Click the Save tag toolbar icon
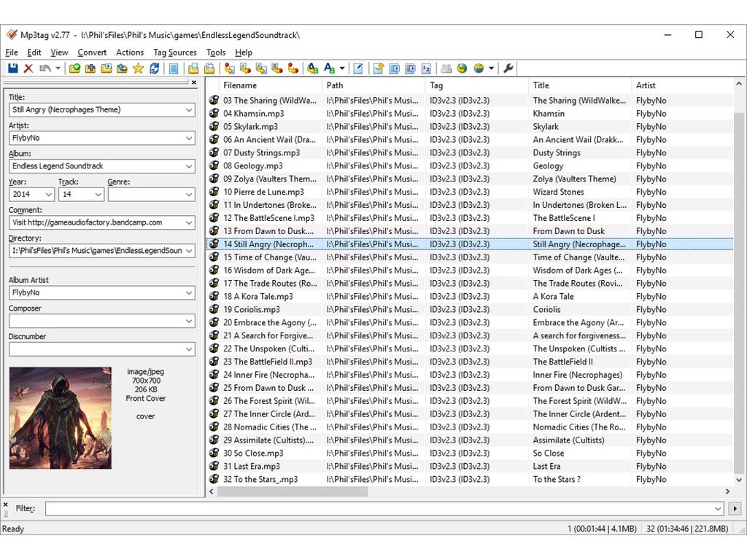The width and height of the screenshot is (747, 560). pyautogui.click(x=12, y=68)
